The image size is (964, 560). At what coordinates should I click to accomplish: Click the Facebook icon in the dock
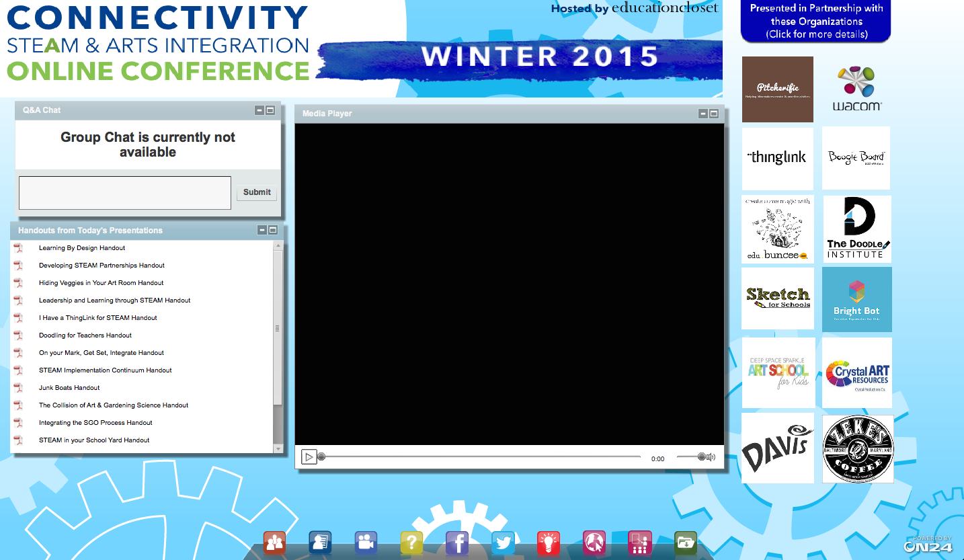point(457,543)
